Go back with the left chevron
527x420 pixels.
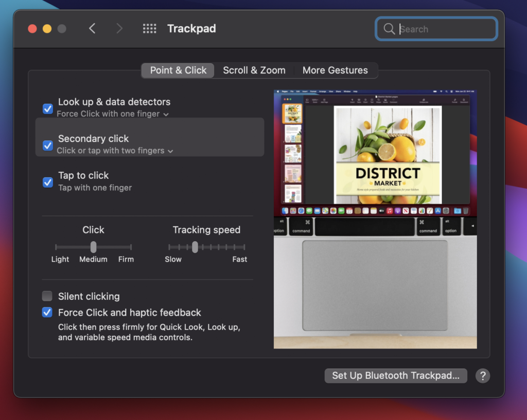(93, 29)
